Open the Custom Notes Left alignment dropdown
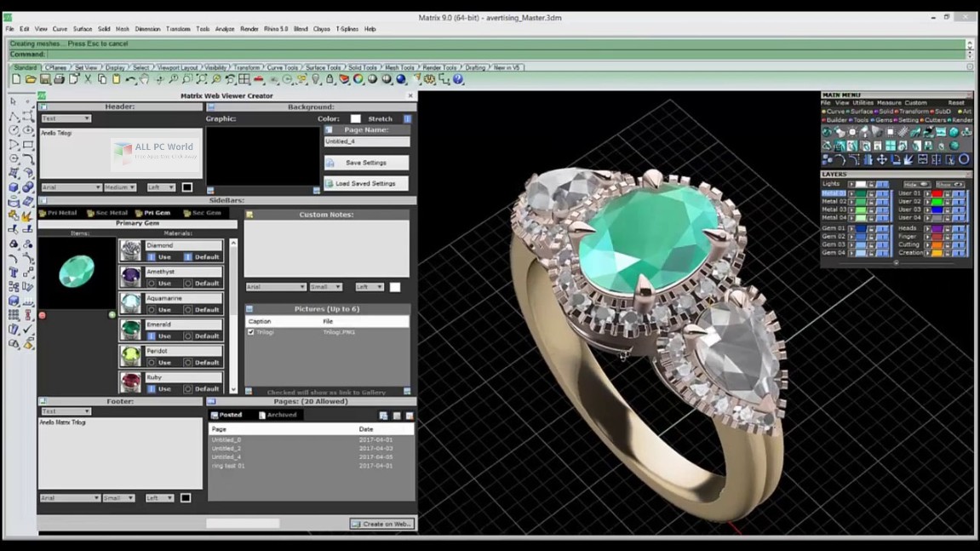Image resolution: width=980 pixels, height=551 pixels. click(x=369, y=287)
